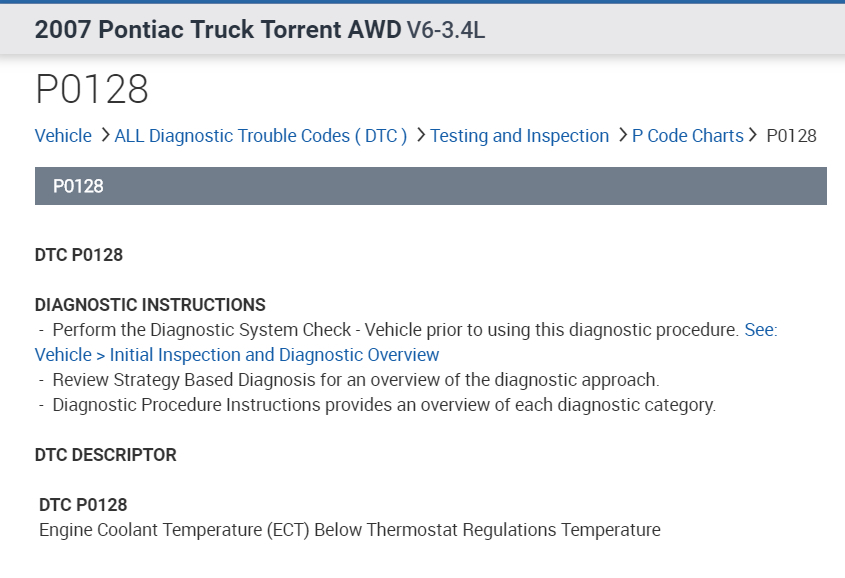Screen dimensions: 845x578
Task: Collapse the gray P0128 section header
Action: (430, 186)
